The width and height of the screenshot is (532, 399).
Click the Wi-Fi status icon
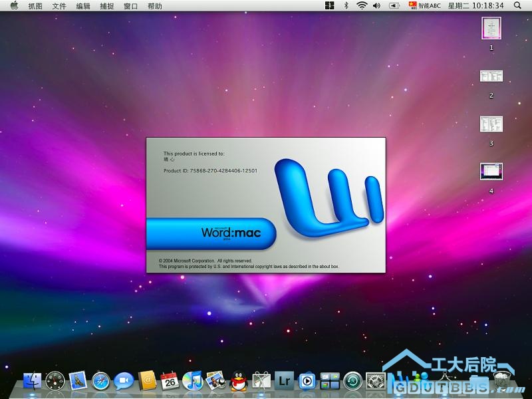point(362,6)
